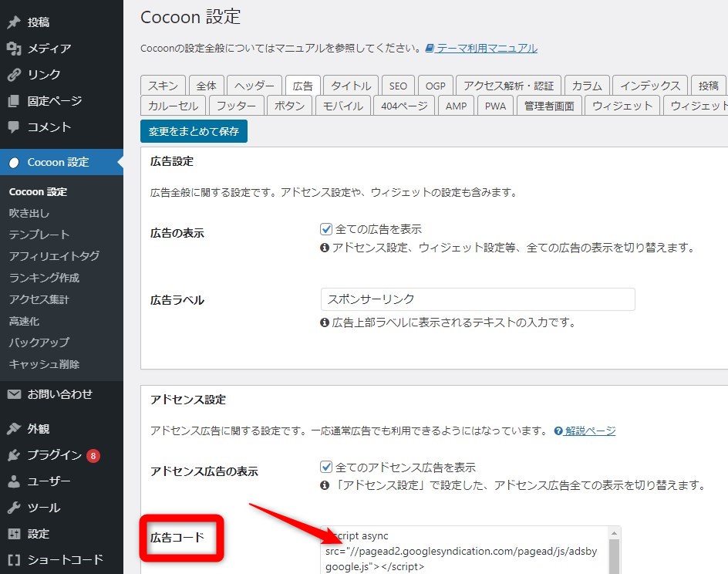Viewport: 728px width, 574px height.
Task: Select the 投稿 (Posts) pin icon
Action: click(14, 22)
